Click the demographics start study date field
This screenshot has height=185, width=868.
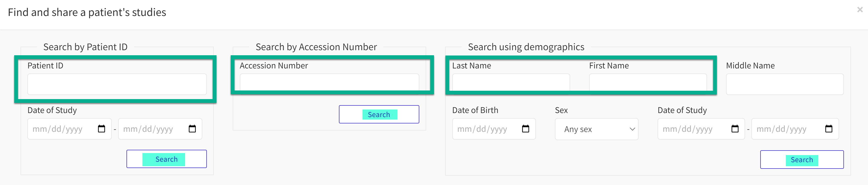coord(691,128)
